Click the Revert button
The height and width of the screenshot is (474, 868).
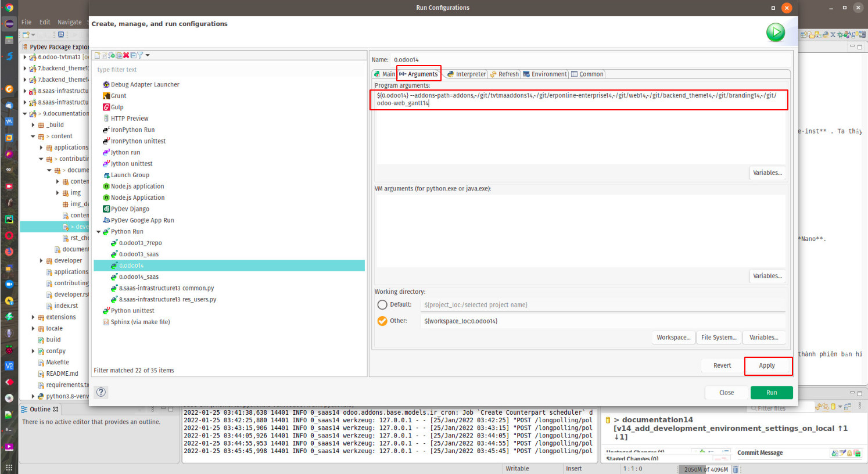722,365
